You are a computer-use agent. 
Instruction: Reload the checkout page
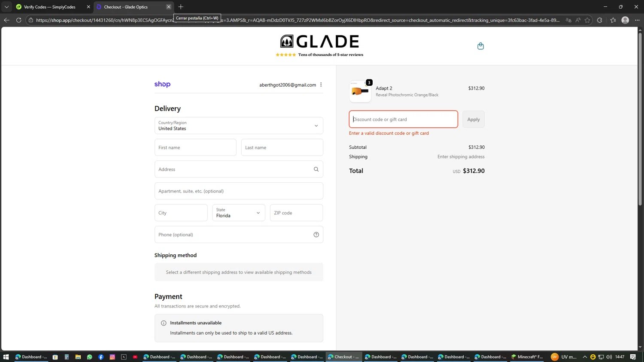click(18, 20)
